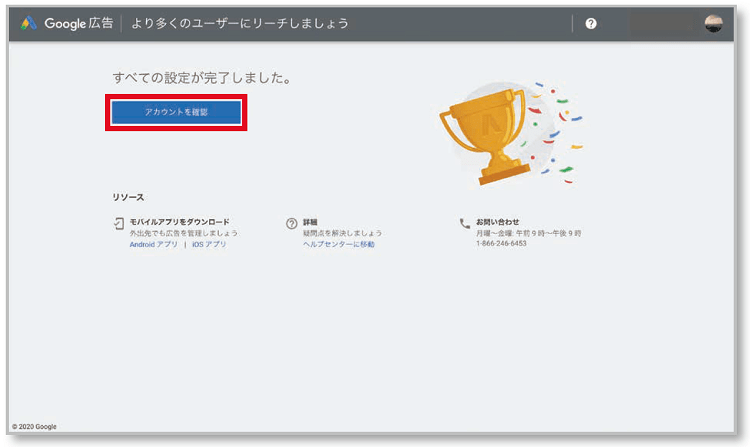Click the モバイルアプリをダウンロード title

pyautogui.click(x=179, y=221)
